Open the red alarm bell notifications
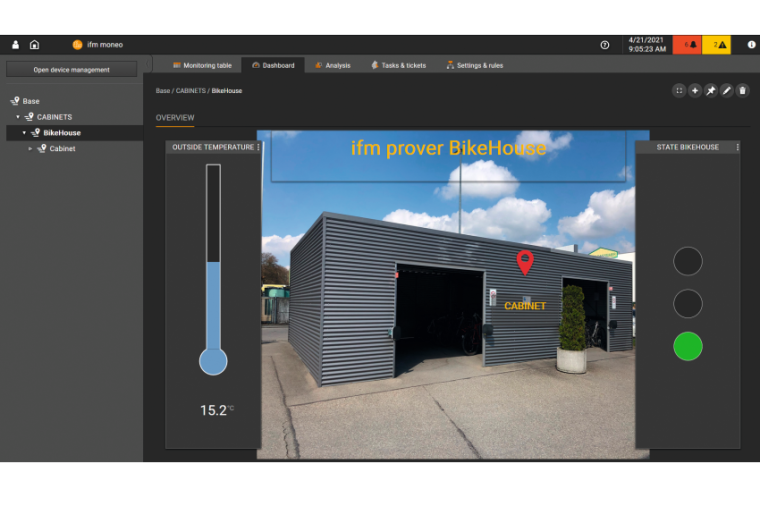This screenshot has width=760, height=506. click(x=686, y=45)
